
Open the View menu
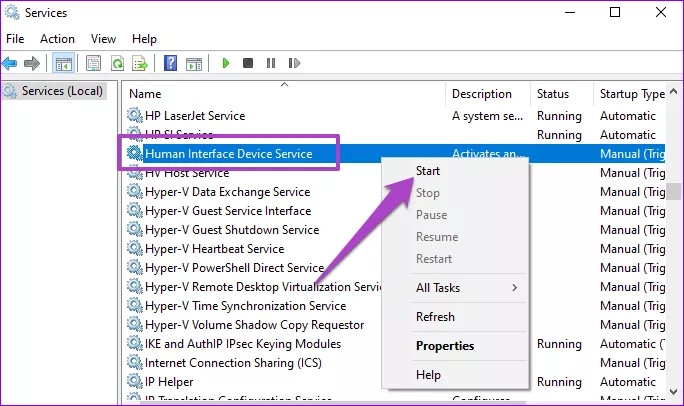coord(103,39)
